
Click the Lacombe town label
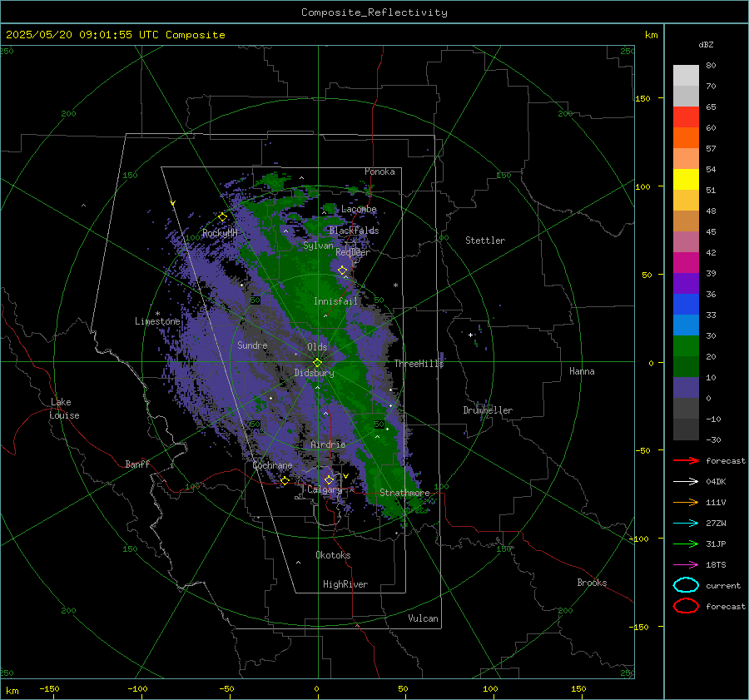coord(359,209)
